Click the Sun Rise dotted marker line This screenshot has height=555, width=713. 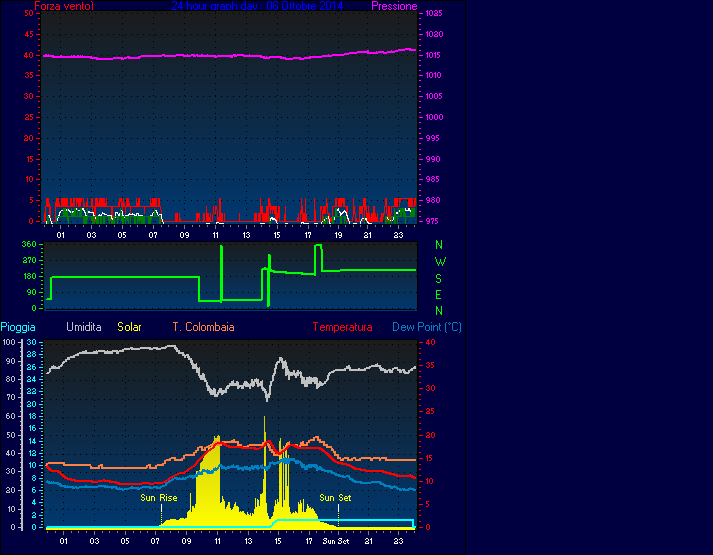[161, 513]
